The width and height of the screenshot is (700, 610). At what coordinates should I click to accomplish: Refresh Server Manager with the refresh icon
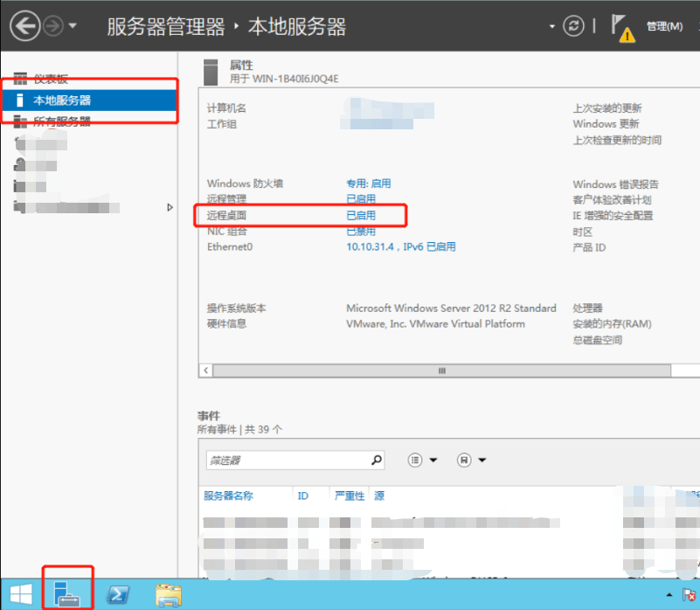573,25
